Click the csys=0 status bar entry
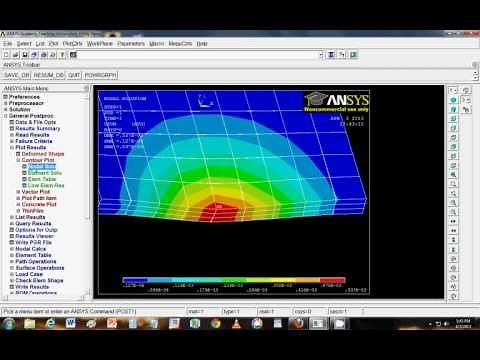 pyautogui.click(x=303, y=311)
